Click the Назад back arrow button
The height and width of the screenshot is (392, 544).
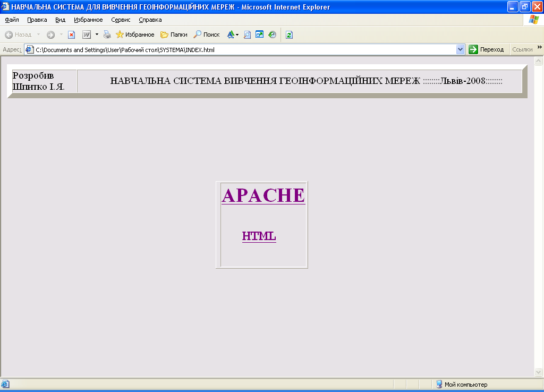point(18,35)
